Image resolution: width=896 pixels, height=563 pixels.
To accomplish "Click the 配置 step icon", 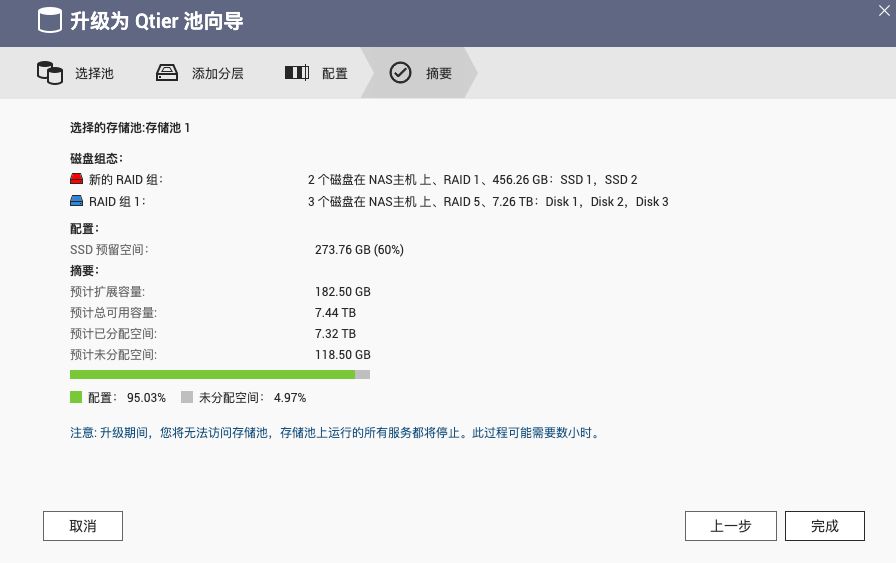I will point(296,73).
